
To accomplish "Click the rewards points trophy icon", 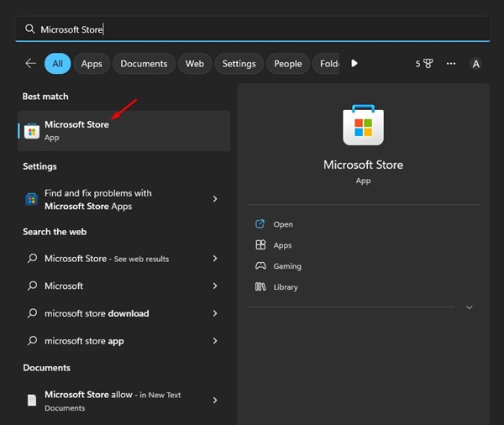I will click(x=427, y=64).
